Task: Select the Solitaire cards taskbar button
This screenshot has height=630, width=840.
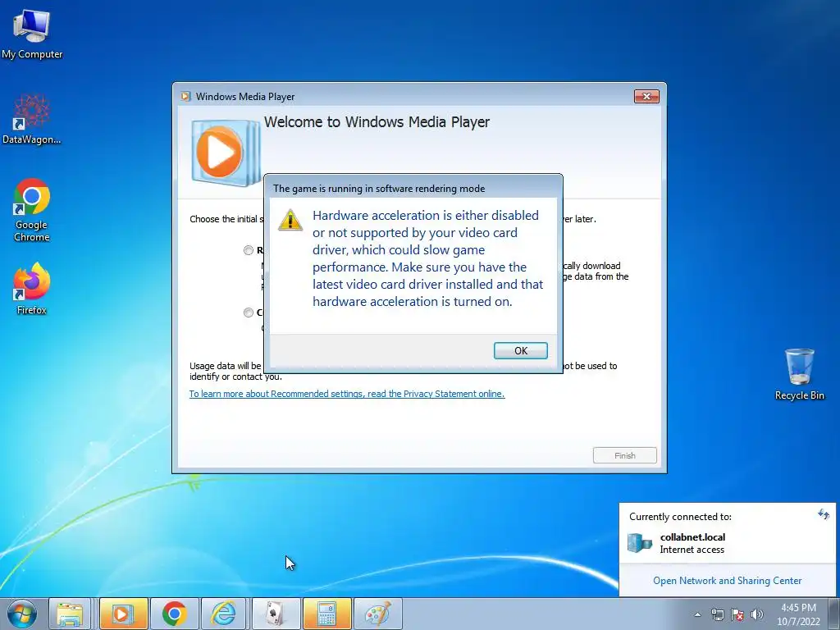Action: [276, 614]
